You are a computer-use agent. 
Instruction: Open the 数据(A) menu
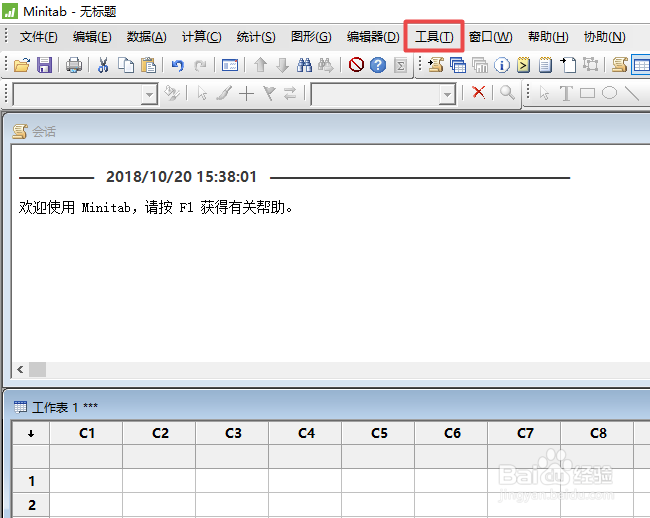(147, 36)
